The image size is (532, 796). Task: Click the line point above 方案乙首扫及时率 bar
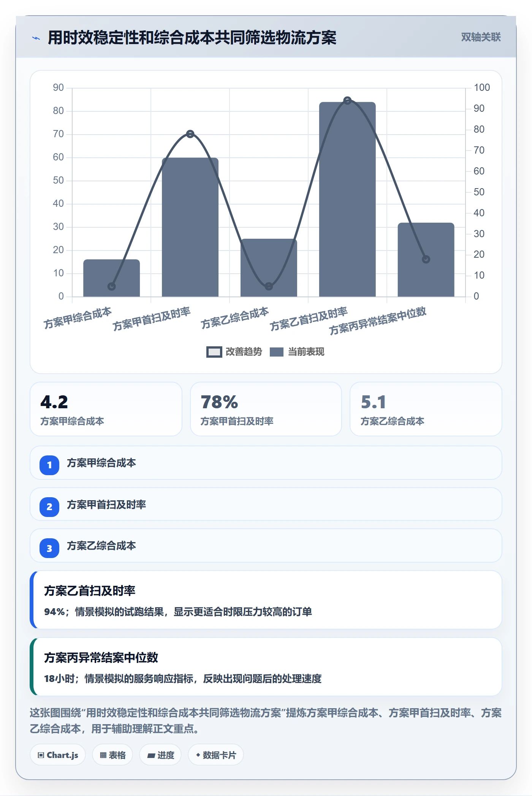[x=347, y=100]
